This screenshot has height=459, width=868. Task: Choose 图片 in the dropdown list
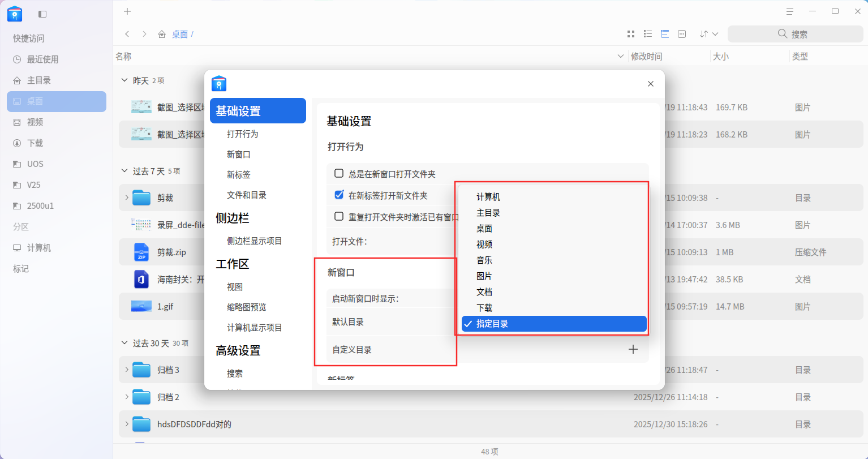[x=554, y=276]
